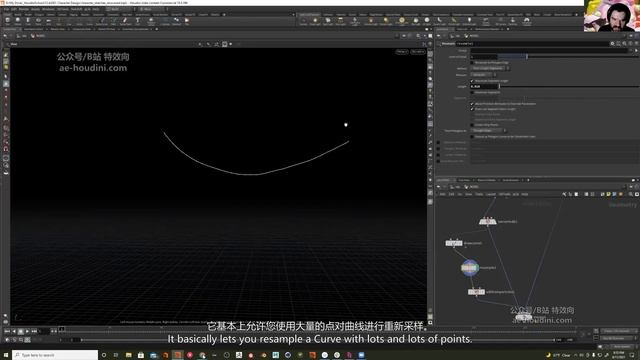Open the Persp viewport menu
This screenshot has height=360, width=640.
click(x=402, y=52)
